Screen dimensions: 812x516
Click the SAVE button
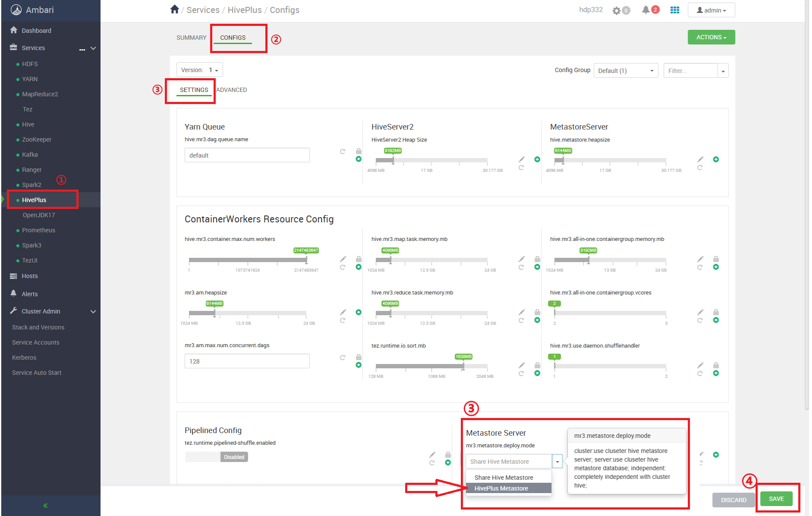(x=776, y=499)
